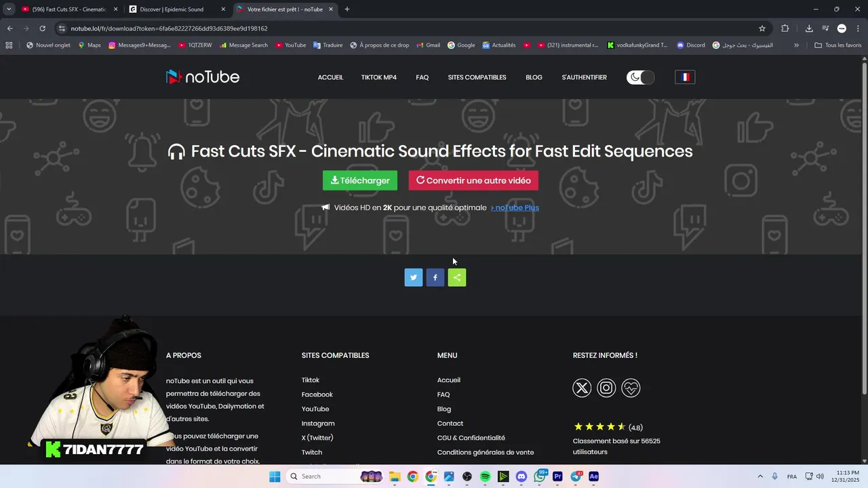Open CGU & Confidentialité footer link
Screen dimensions: 868x488
tap(471, 438)
